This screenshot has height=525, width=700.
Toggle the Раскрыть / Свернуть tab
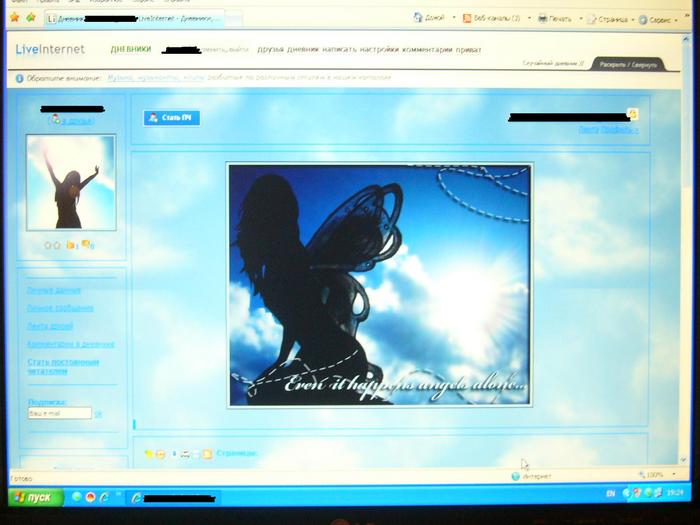point(628,64)
